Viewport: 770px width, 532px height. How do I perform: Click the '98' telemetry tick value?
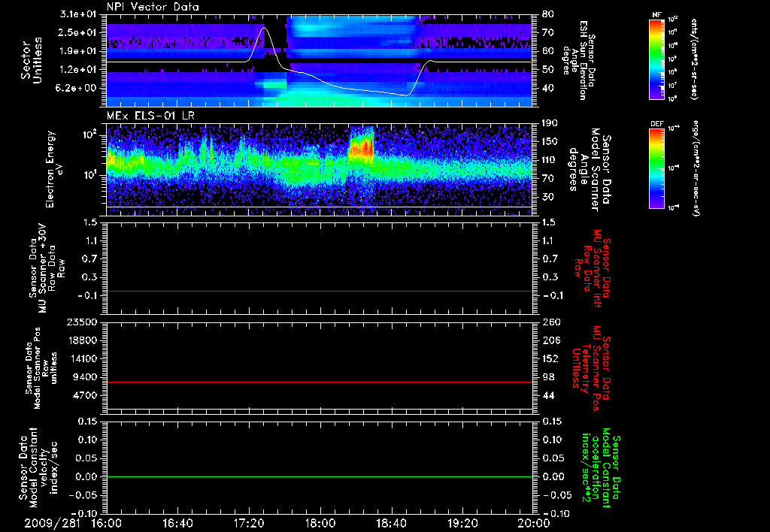pos(547,377)
